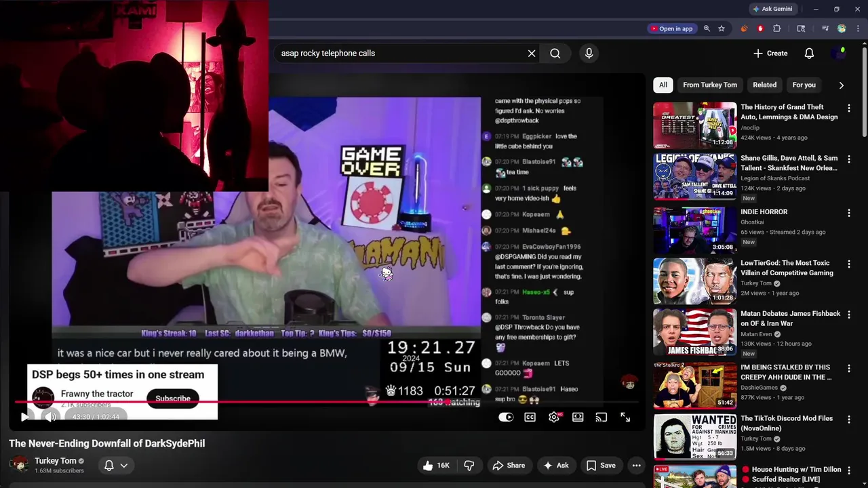Focus the 'asap rocky telephone calls' search field
The image size is (868, 488).
point(400,54)
